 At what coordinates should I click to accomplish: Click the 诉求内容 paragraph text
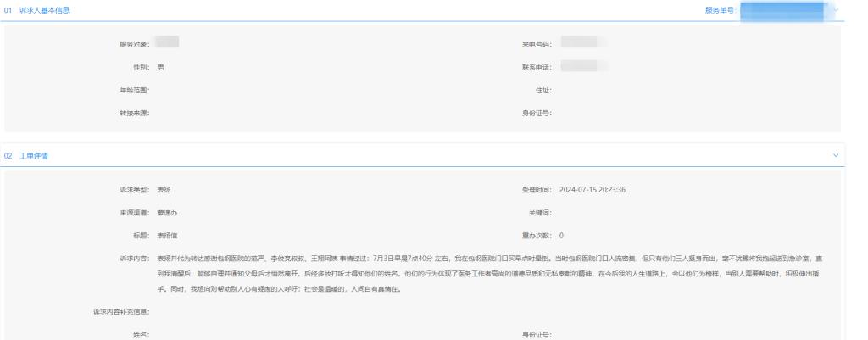(x=489, y=274)
